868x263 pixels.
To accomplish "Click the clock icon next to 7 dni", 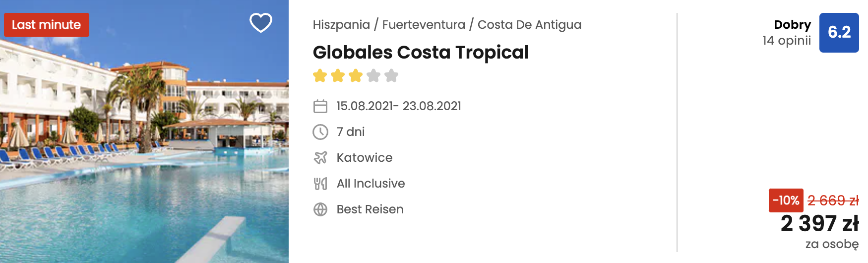I will tap(320, 132).
